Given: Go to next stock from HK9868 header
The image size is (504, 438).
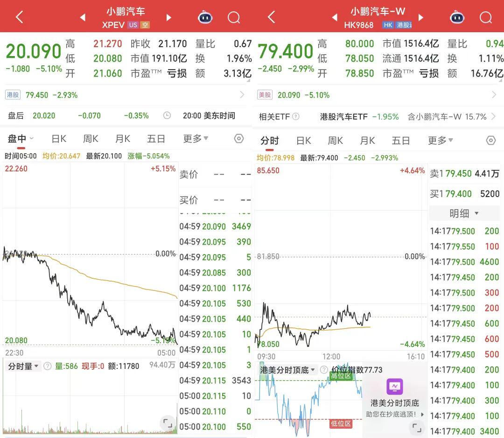Looking at the screenshot, I should 421,18.
